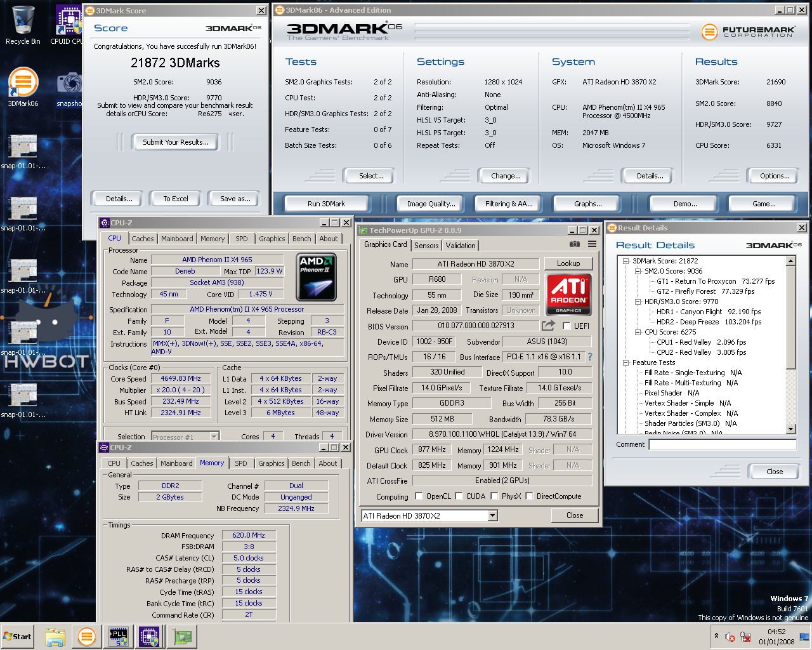Click Submit Your Results button
Viewport: 812px width, 650px height.
click(x=176, y=142)
